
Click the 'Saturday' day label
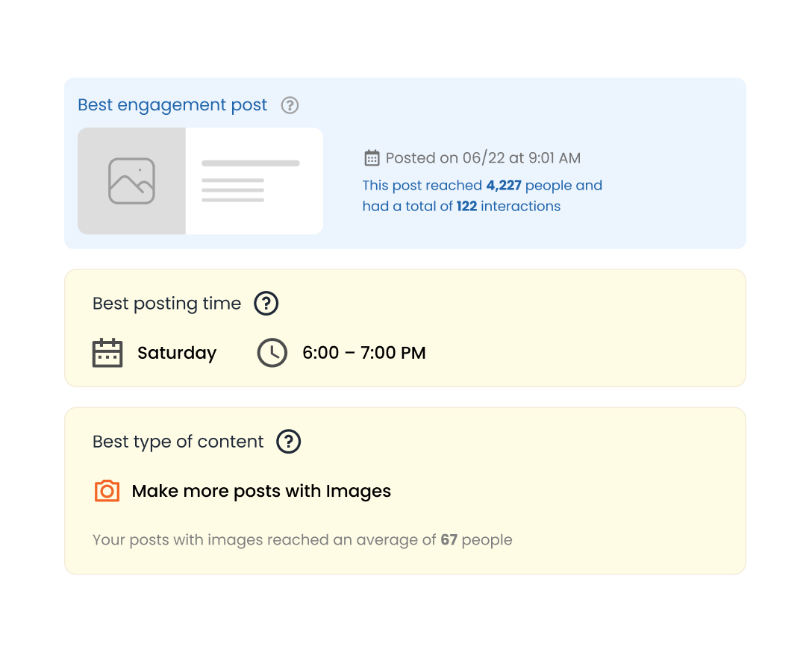(177, 353)
